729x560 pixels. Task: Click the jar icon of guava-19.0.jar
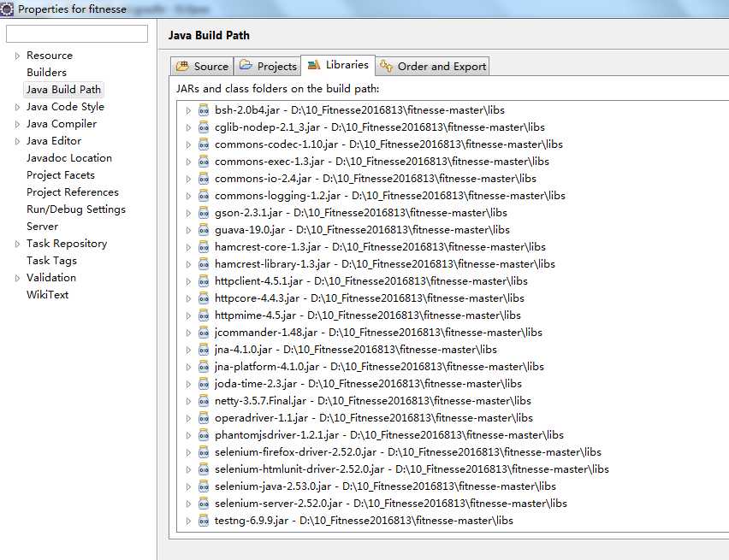[204, 230]
